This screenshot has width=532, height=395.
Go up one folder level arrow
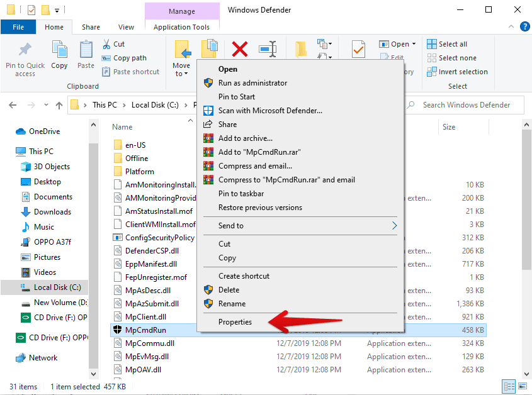[x=59, y=105]
